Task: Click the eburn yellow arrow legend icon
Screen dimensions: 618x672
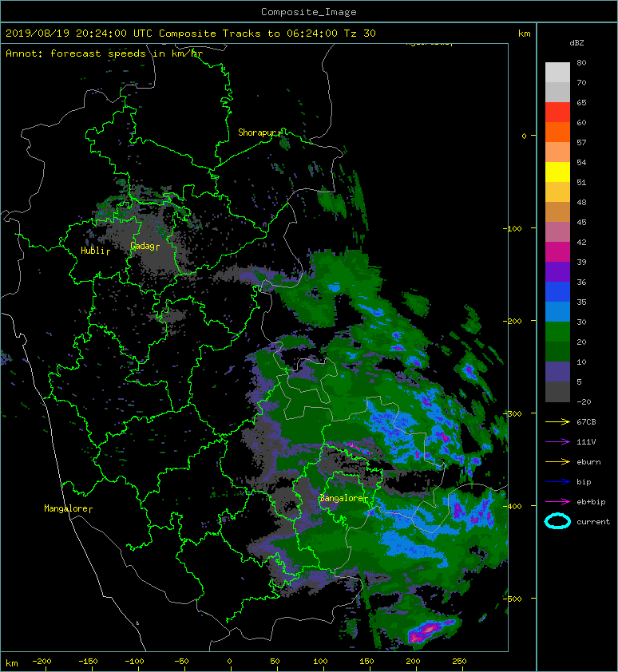Action: (557, 461)
